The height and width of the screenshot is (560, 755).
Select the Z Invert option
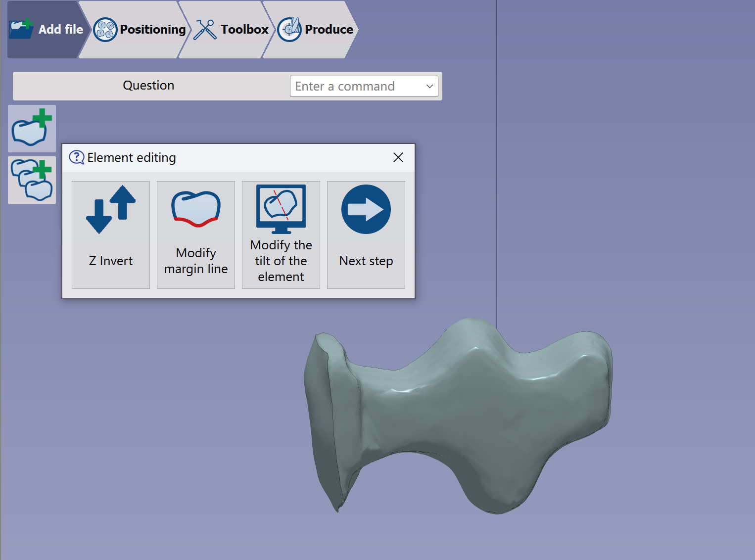point(111,235)
